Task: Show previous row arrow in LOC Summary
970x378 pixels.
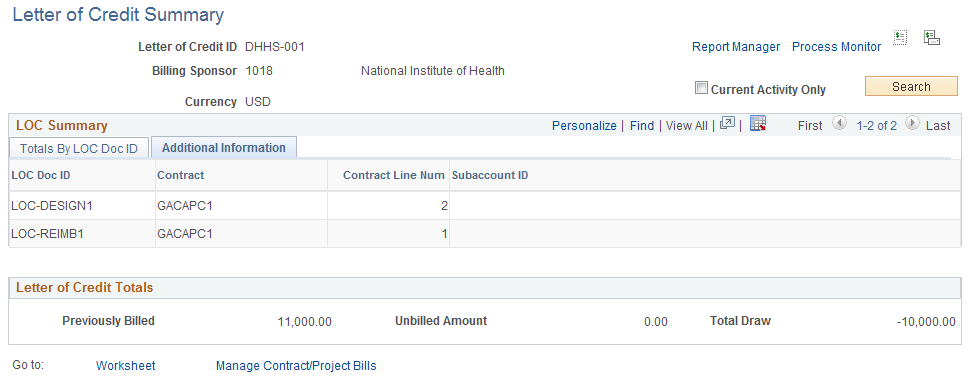Action: coord(839,124)
